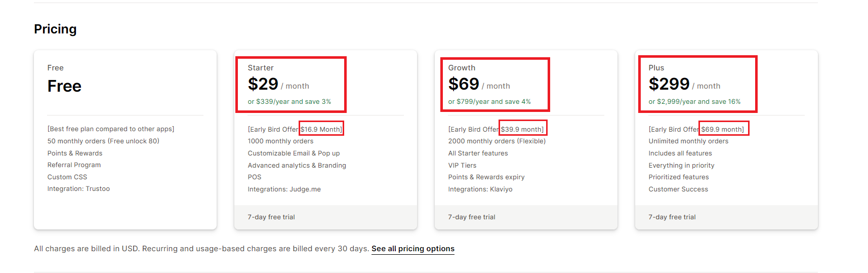Click the Growth plan 7-day free trial footer
The height and width of the screenshot is (273, 868).
[x=472, y=217]
